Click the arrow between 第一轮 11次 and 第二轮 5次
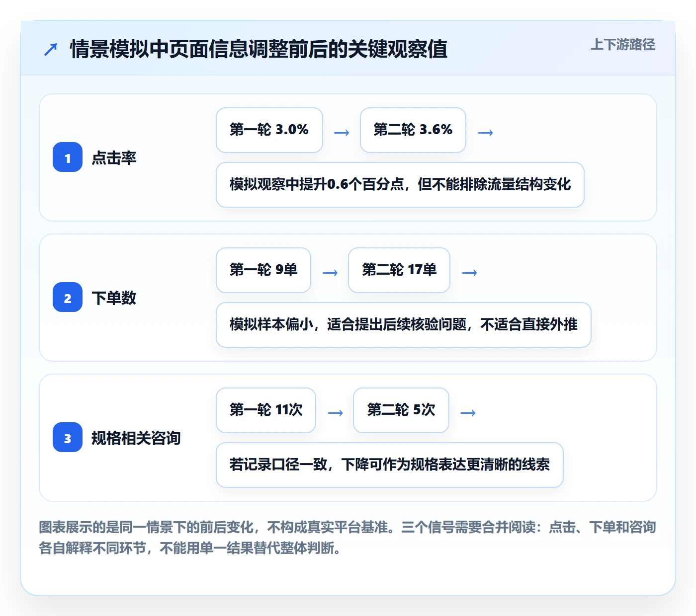 [x=336, y=413]
